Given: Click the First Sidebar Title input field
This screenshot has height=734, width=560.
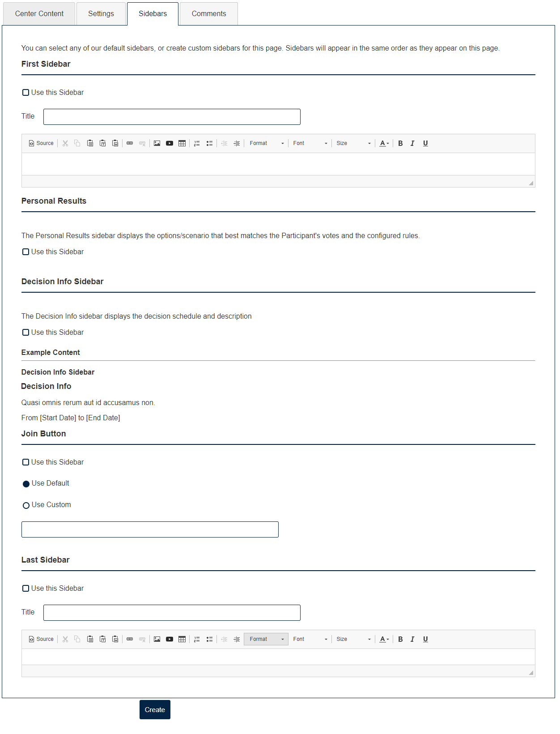Looking at the screenshot, I should (x=172, y=117).
